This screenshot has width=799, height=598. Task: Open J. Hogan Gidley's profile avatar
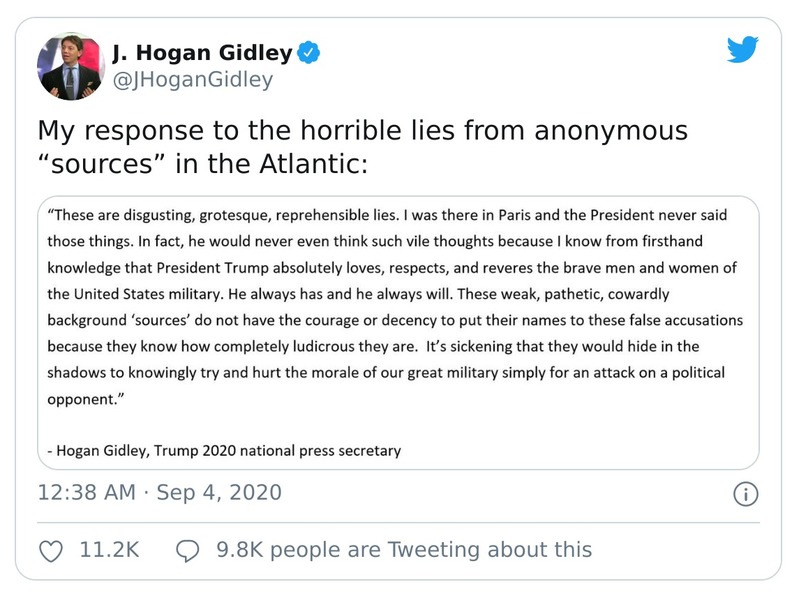pos(70,67)
